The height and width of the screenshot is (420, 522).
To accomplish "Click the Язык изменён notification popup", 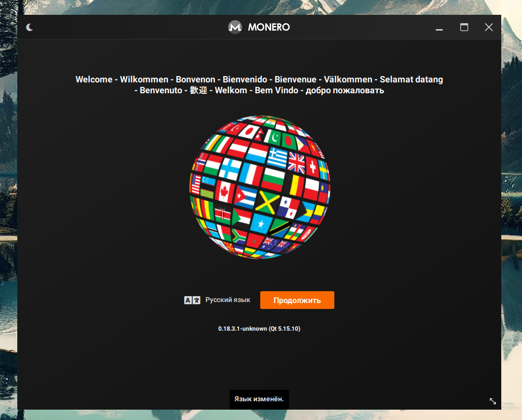I will click(x=259, y=399).
